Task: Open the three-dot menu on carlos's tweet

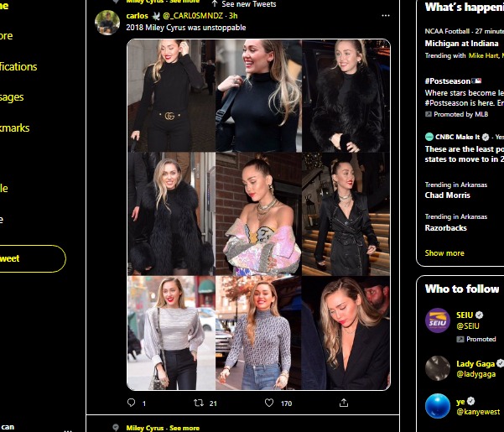Action: [x=385, y=15]
